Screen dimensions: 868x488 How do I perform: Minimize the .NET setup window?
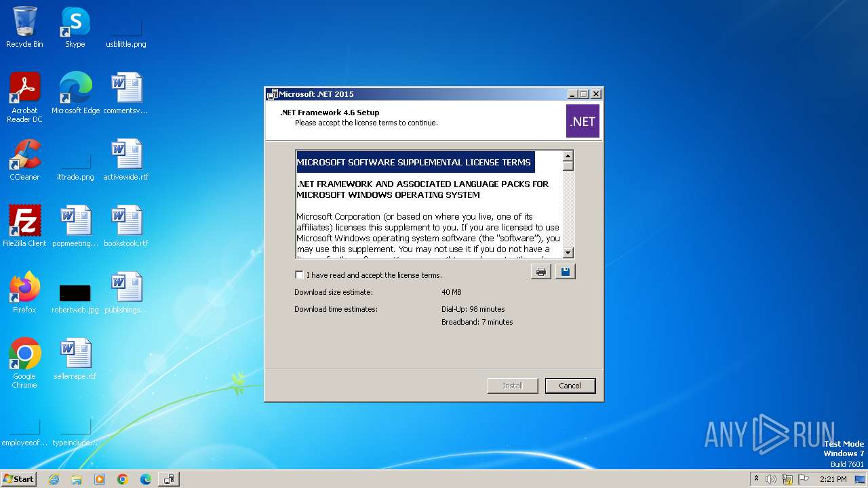coord(572,94)
